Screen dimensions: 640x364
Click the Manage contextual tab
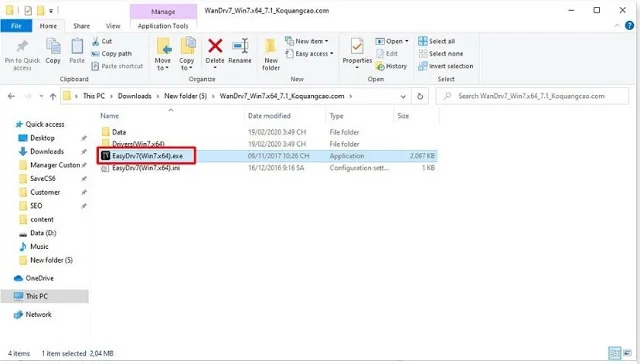[x=163, y=11]
